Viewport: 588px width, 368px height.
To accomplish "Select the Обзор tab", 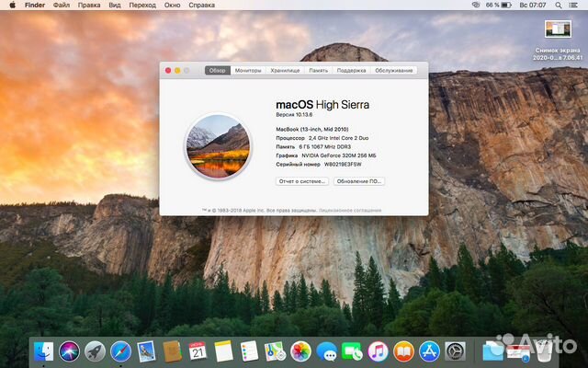I will point(218,70).
